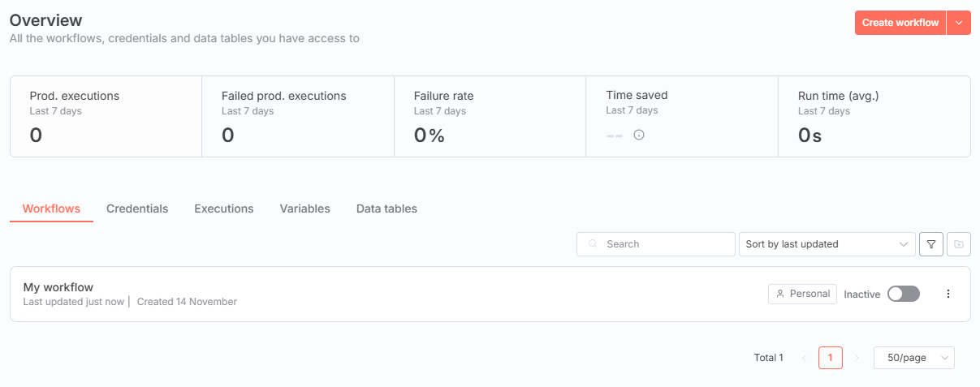This screenshot has width=980, height=387.
Task: Open the workflow filters funnel icon
Action: [x=930, y=244]
